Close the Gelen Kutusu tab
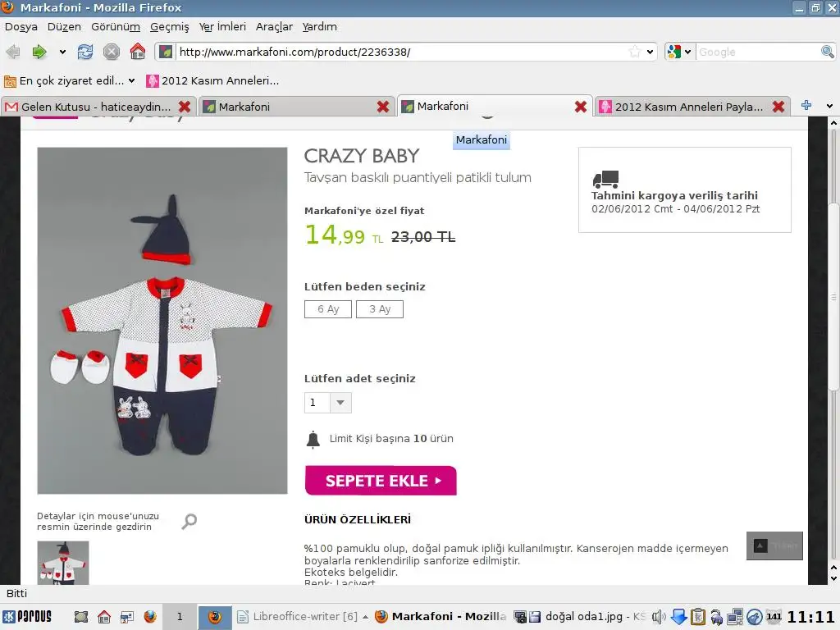Viewport: 840px width, 630px height. (x=185, y=107)
